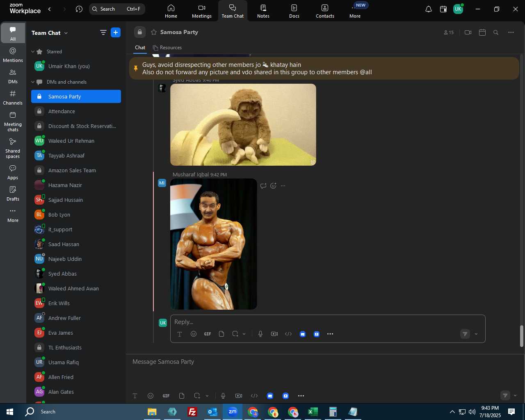Expand the screenshot dropdown in reply toolbar
The width and height of the screenshot is (525, 420).
pos(244,334)
